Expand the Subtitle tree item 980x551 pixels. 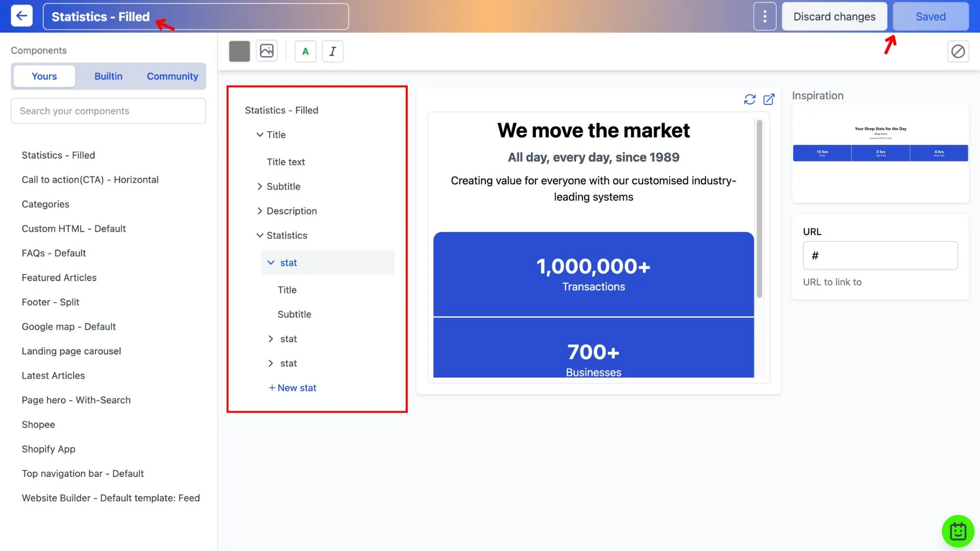[x=259, y=186]
